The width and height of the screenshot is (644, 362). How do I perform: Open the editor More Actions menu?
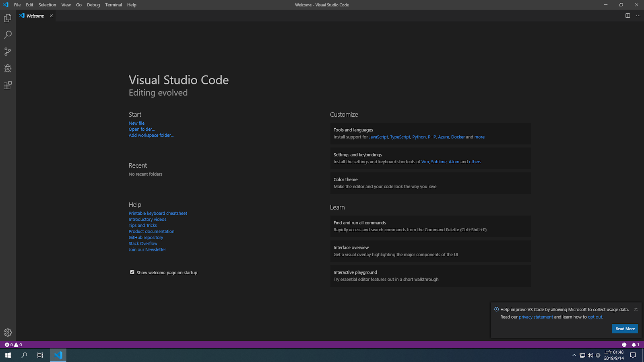[638, 16]
